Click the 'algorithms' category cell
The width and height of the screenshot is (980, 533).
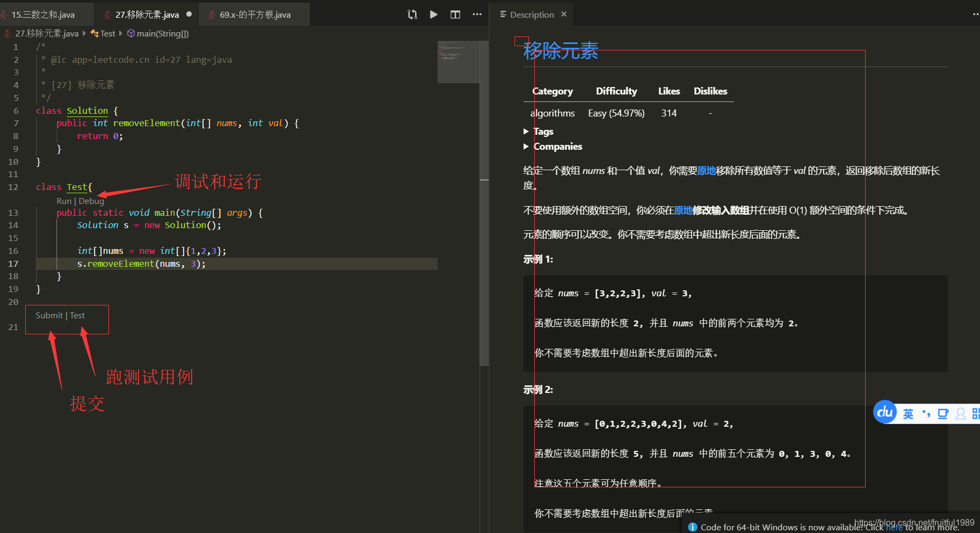point(553,113)
